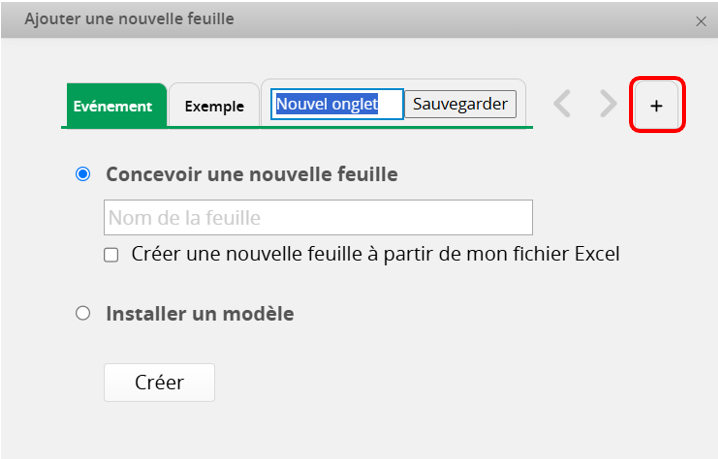Click the plus icon to add a tab
The width and height of the screenshot is (718, 459).
coord(656,105)
